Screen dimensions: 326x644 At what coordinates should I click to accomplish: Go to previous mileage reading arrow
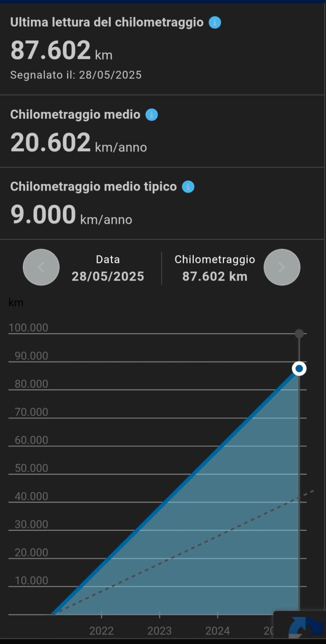click(x=41, y=267)
